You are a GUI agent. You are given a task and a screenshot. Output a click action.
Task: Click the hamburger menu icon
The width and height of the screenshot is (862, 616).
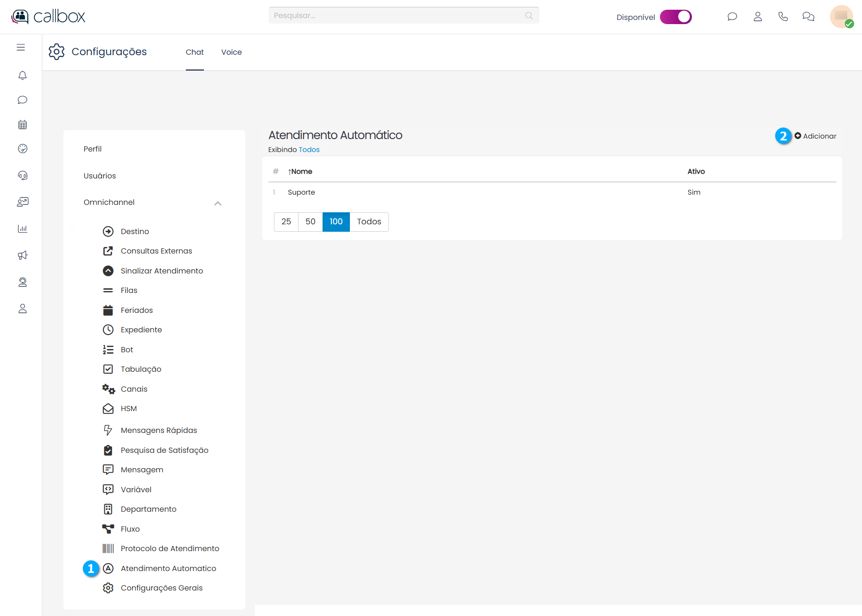21,47
